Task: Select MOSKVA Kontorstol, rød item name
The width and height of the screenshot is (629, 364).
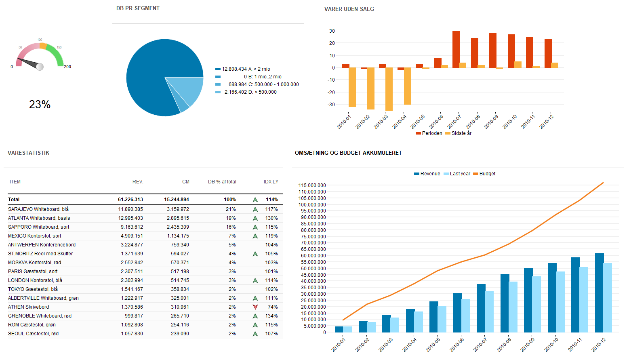Action: pos(35,263)
